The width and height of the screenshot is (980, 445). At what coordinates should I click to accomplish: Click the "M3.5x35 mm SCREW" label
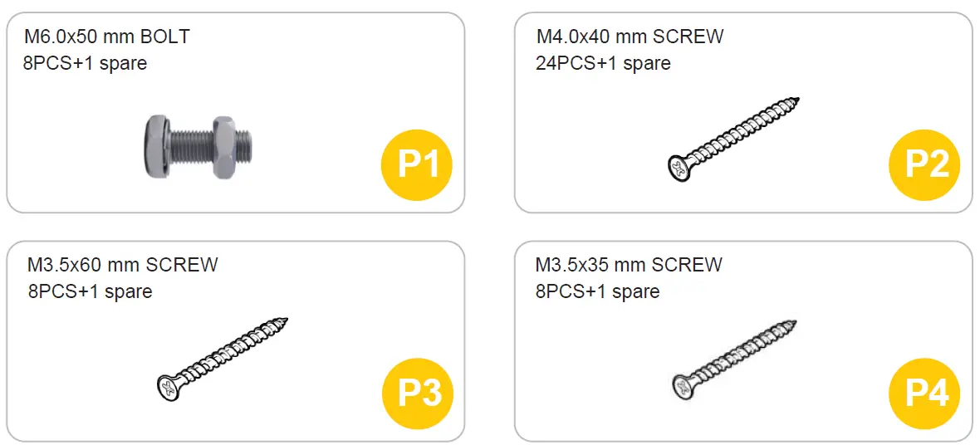point(629,265)
